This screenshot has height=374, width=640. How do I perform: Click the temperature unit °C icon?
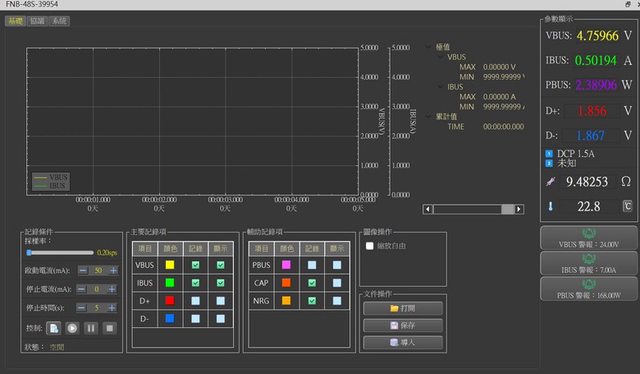click(627, 206)
